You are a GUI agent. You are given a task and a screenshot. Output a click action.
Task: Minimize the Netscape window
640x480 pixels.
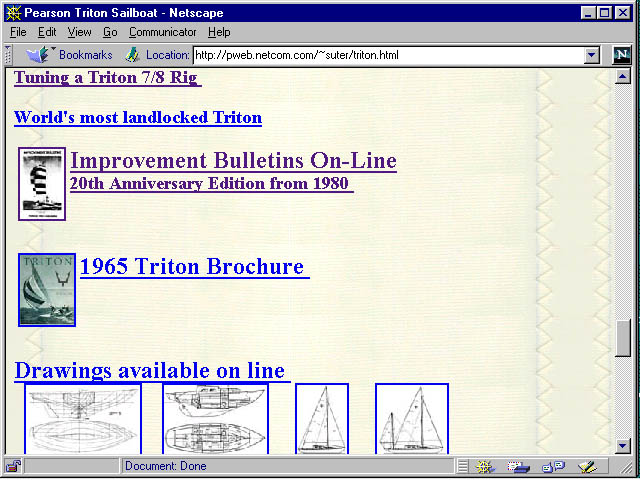(588, 13)
